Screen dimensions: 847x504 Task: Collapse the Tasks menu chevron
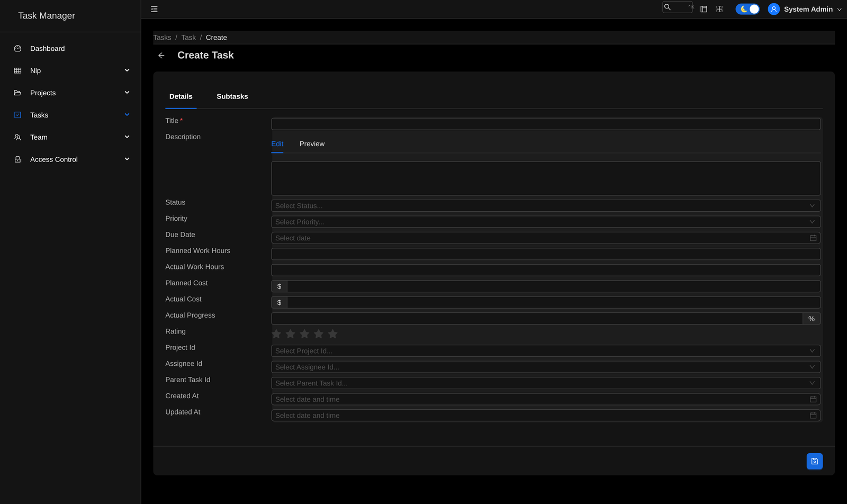[x=127, y=115]
